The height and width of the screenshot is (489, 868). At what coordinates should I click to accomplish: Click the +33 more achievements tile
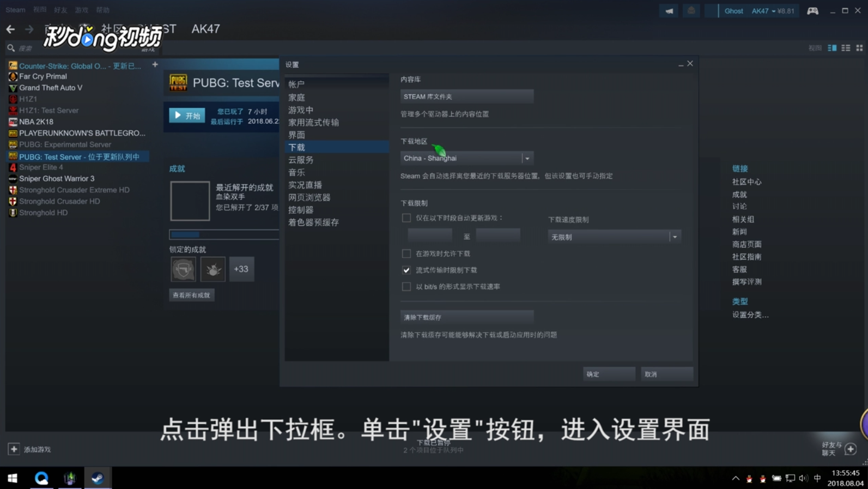pyautogui.click(x=241, y=269)
